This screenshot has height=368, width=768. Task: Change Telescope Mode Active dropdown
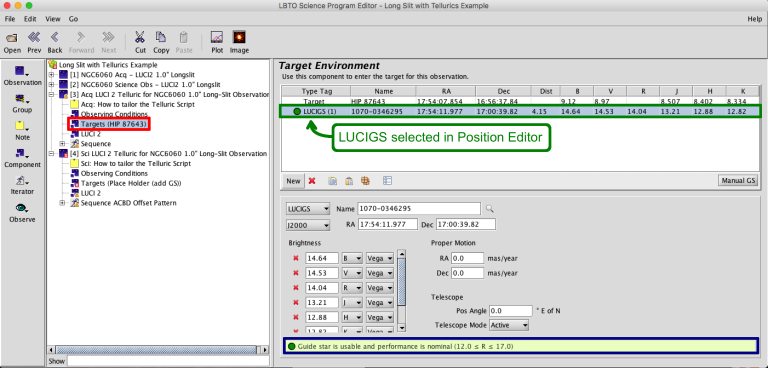509,325
